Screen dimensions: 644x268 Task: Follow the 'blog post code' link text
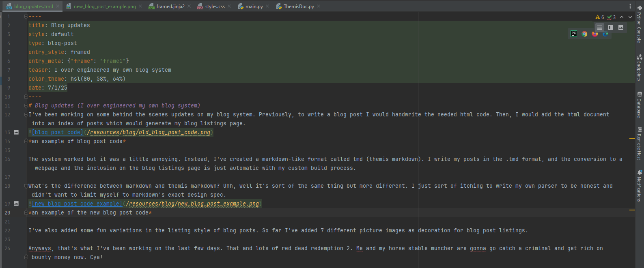57,132
